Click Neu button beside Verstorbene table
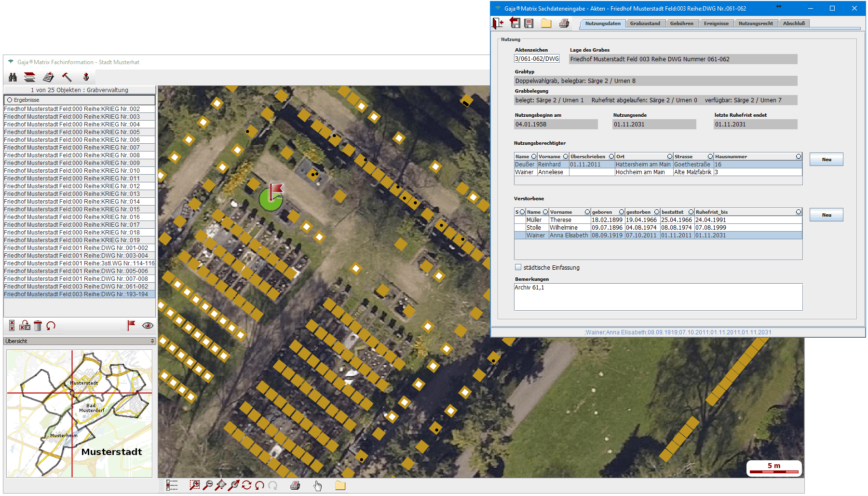This screenshot has width=868, height=496. pyautogui.click(x=826, y=215)
